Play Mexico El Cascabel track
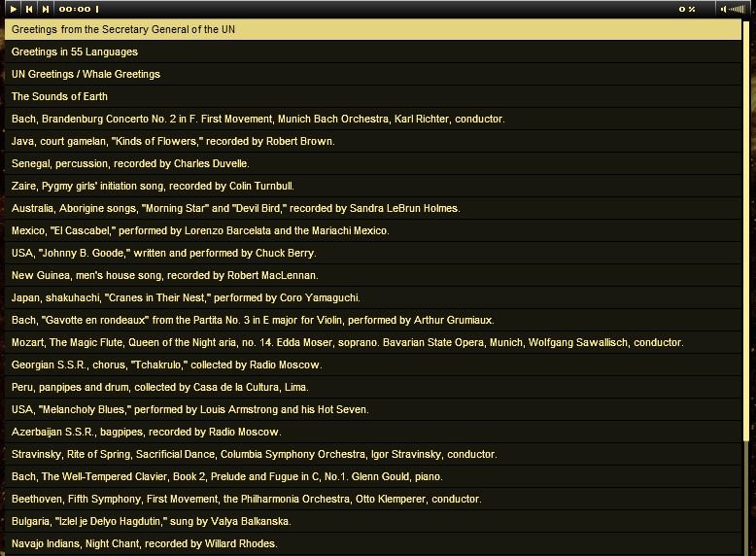This screenshot has width=756, height=556. (373, 230)
